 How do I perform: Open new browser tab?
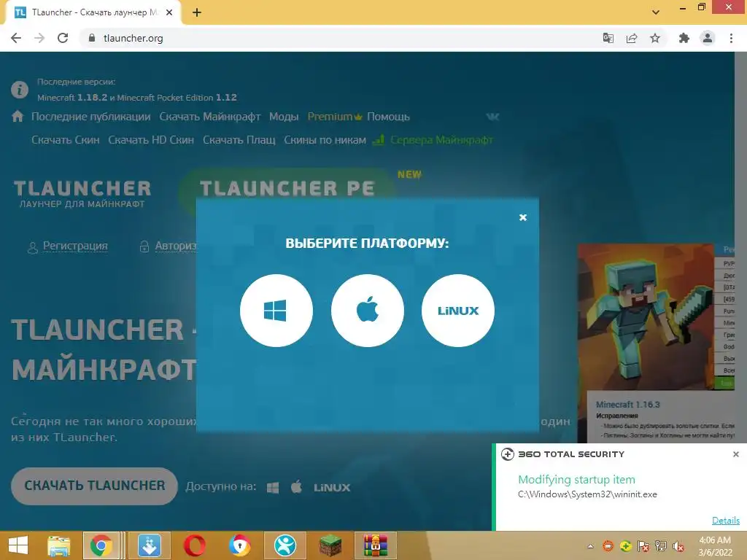(197, 13)
